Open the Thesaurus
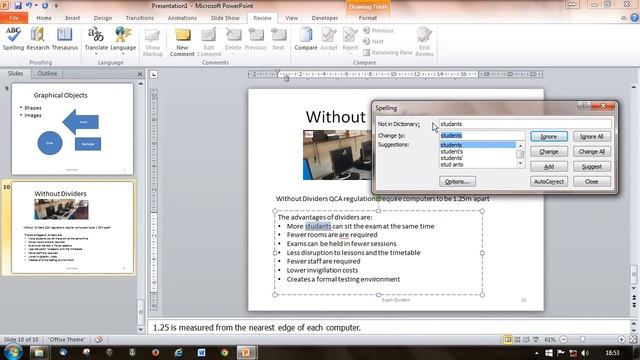 point(64,39)
